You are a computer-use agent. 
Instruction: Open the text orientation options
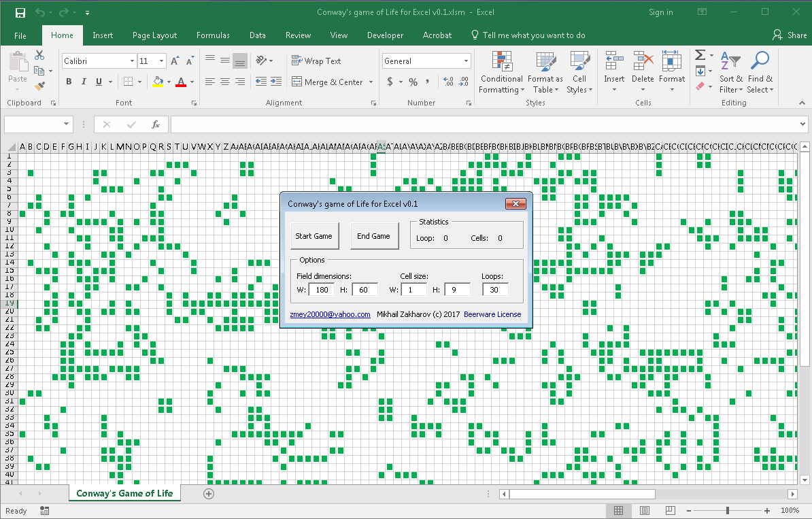point(264,61)
